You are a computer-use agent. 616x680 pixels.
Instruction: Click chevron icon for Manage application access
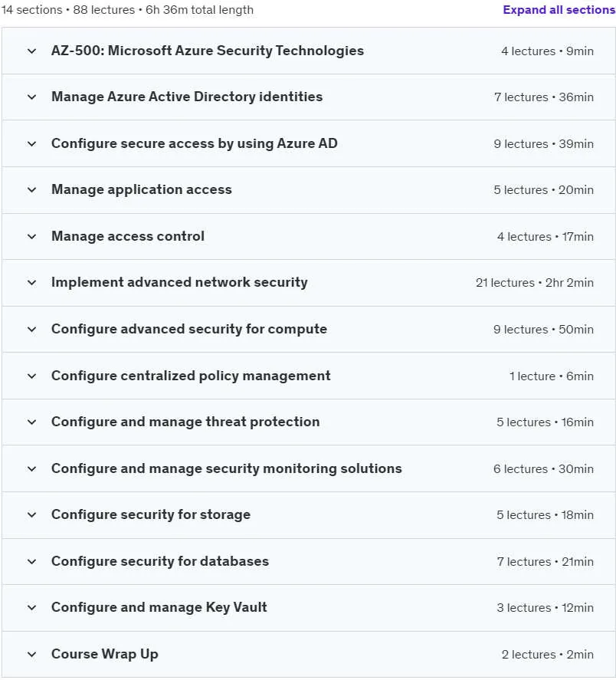(x=31, y=189)
